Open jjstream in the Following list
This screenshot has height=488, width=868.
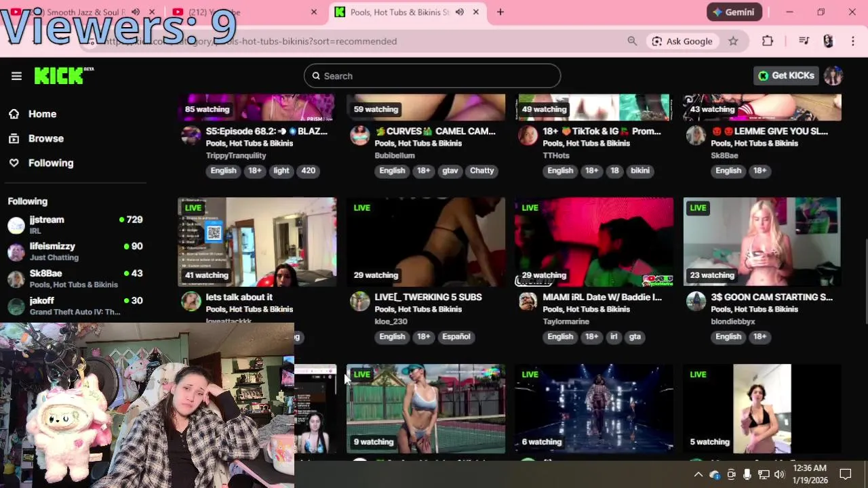[75, 224]
